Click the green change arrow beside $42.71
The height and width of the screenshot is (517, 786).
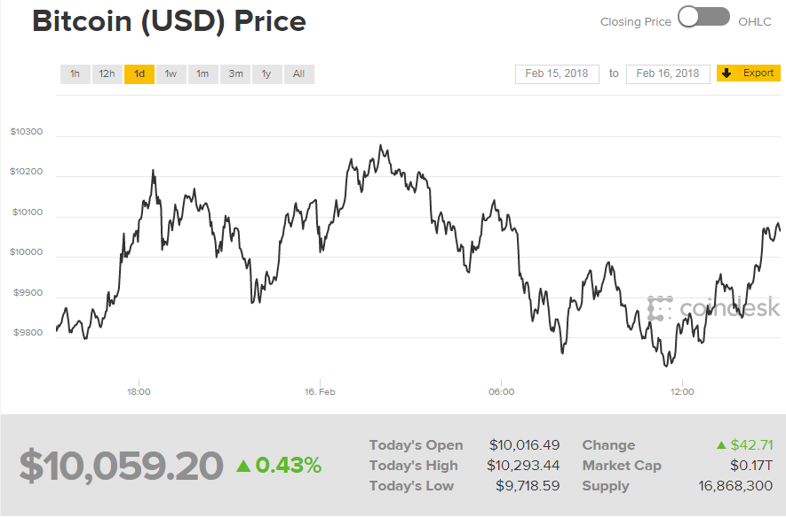(721, 445)
